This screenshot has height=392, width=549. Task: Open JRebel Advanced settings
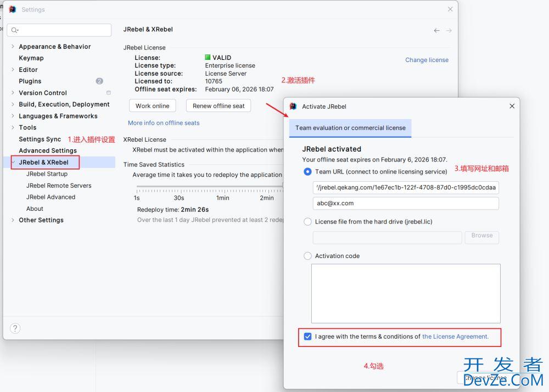51,197
